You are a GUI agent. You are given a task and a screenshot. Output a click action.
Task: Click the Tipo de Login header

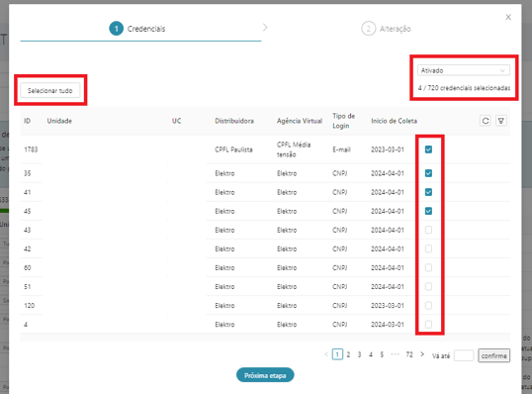coord(344,121)
